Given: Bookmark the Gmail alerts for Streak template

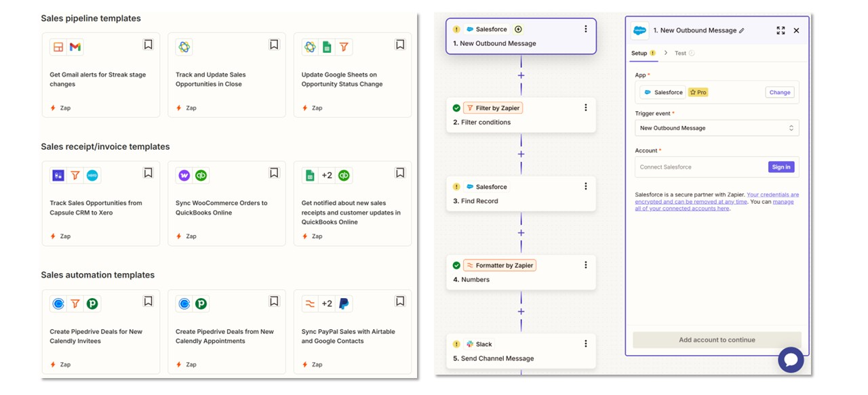Looking at the screenshot, I should [x=148, y=45].
